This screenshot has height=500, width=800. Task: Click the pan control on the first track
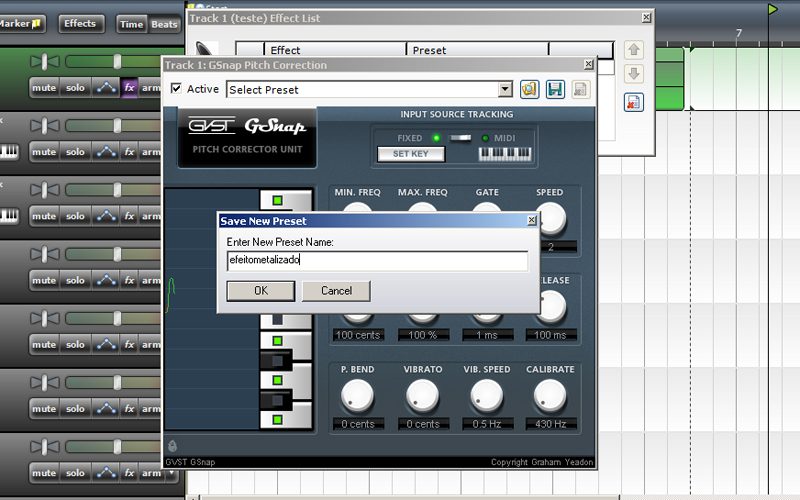click(44, 62)
